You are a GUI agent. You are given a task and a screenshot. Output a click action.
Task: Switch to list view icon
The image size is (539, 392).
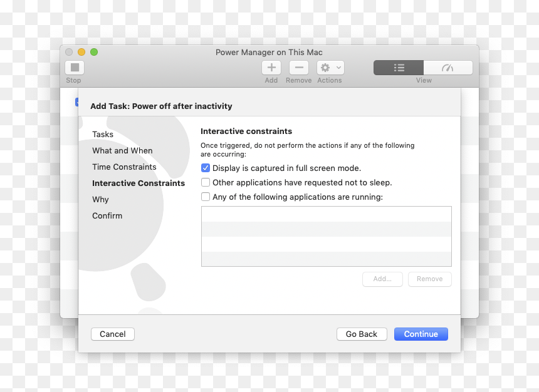pyautogui.click(x=399, y=68)
